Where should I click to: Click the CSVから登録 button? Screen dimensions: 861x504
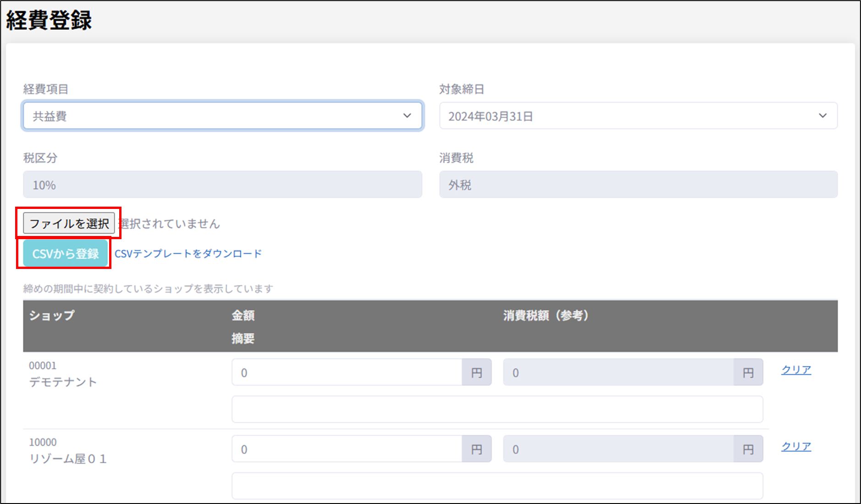click(66, 253)
